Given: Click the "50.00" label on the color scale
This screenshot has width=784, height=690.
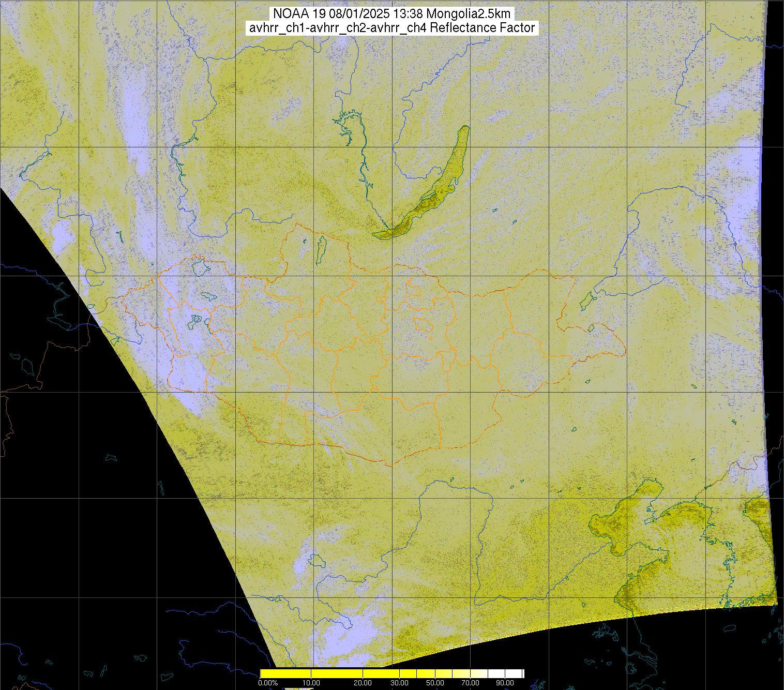Looking at the screenshot, I should tap(435, 683).
